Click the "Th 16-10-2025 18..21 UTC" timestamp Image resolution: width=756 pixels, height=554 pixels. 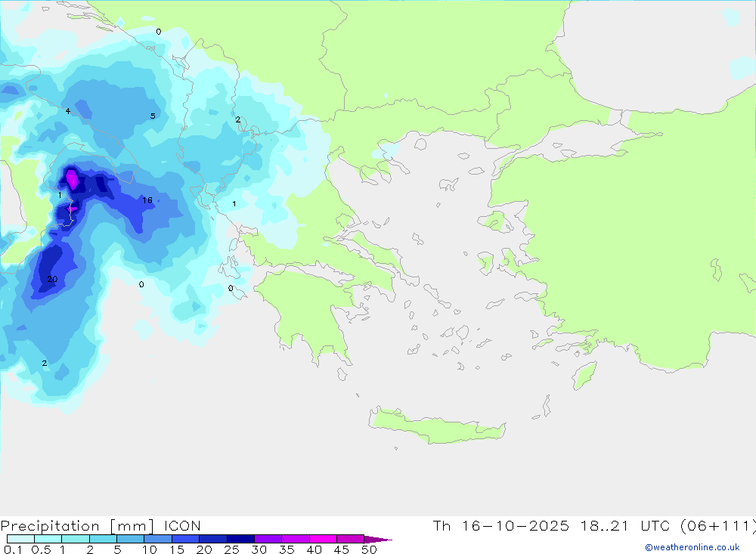(552, 525)
